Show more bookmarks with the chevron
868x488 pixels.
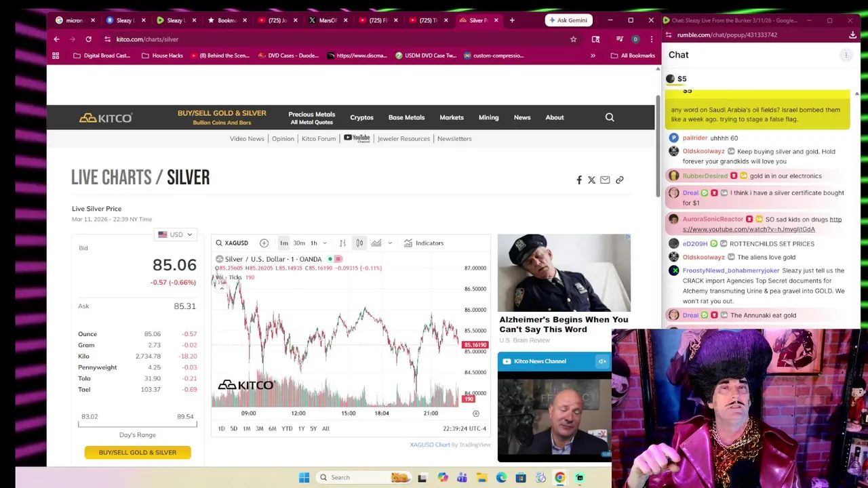[x=593, y=56]
